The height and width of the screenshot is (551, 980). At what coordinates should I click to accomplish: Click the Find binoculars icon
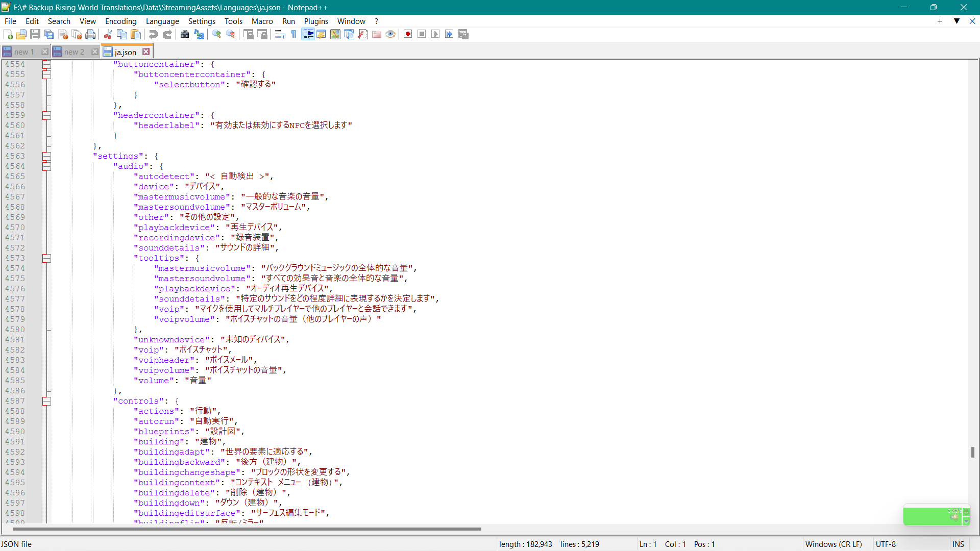coord(185,34)
